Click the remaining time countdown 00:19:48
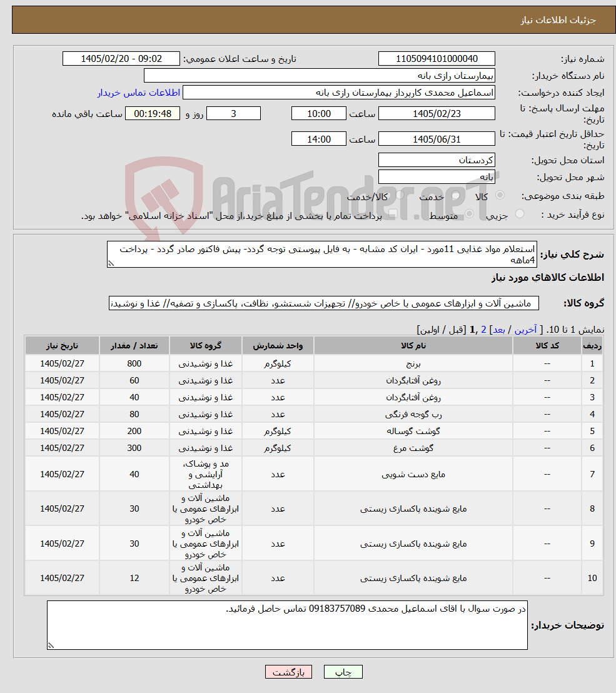 (153, 114)
